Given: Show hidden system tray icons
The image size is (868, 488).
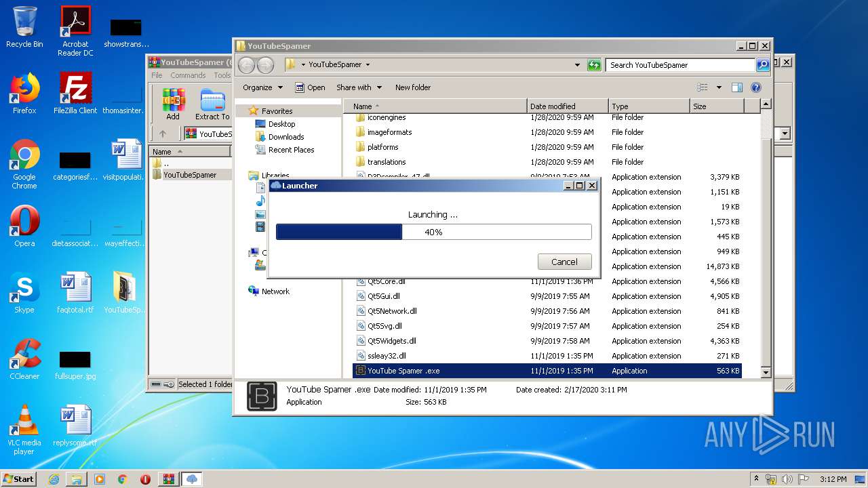Looking at the screenshot, I should pyautogui.click(x=757, y=479).
